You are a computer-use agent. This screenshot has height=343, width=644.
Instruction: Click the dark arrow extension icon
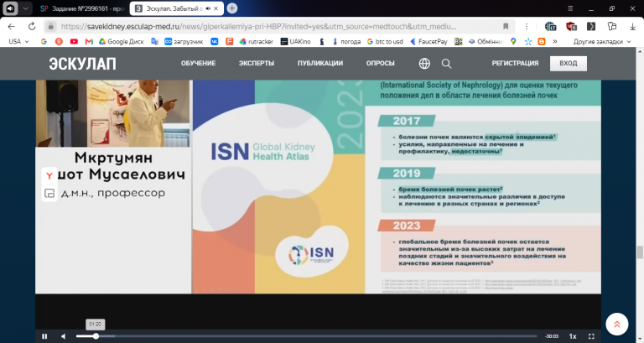coord(591,26)
